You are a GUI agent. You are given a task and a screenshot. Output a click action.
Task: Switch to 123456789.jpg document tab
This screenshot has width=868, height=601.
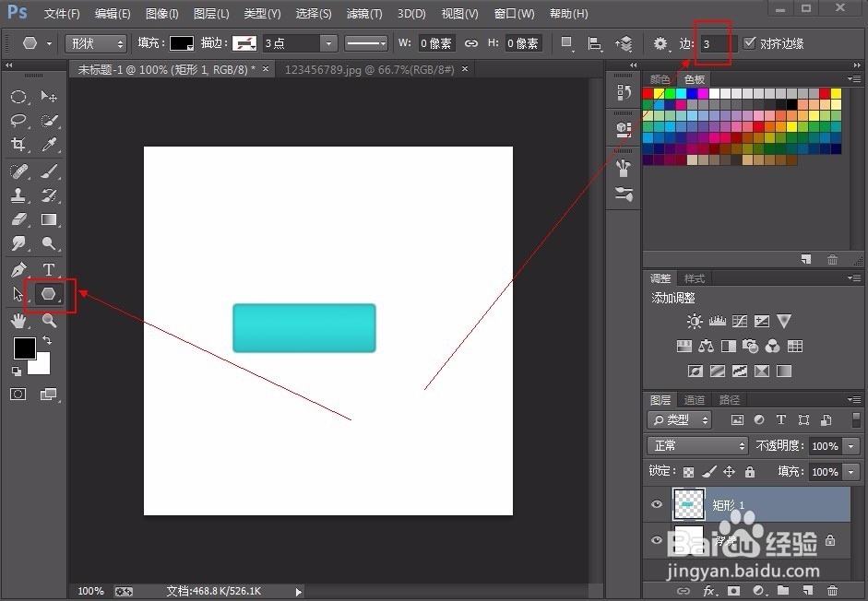pyautogui.click(x=369, y=70)
